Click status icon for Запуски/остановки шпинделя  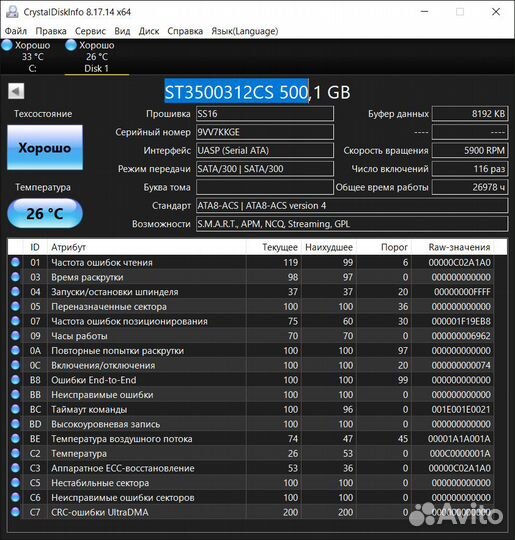(15, 292)
